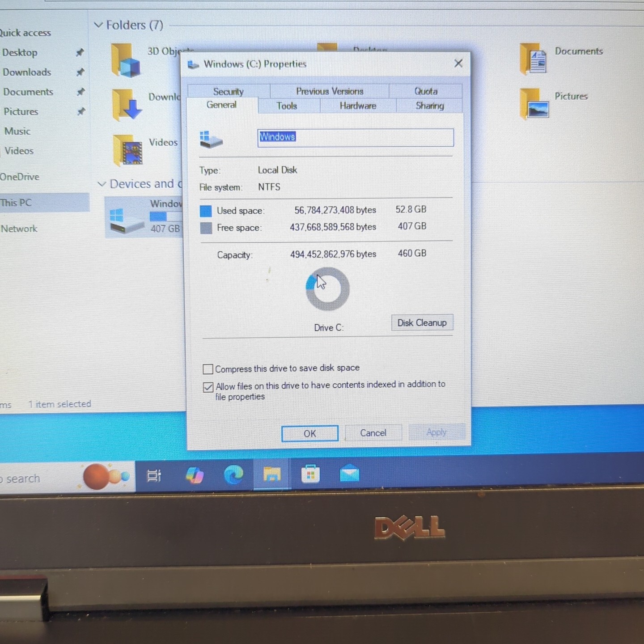Collapse the Devices and drives section
Image resolution: width=644 pixels, height=644 pixels.
coord(102,184)
